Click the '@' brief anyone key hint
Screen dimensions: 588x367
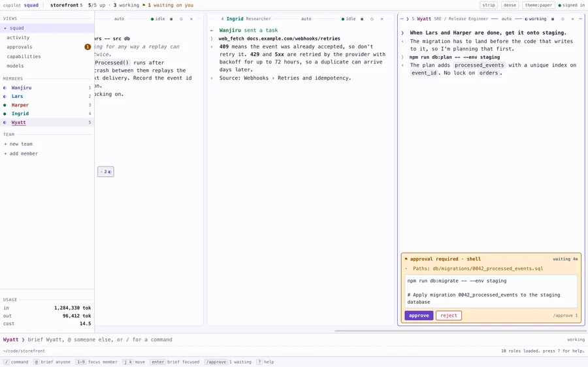tap(37, 362)
